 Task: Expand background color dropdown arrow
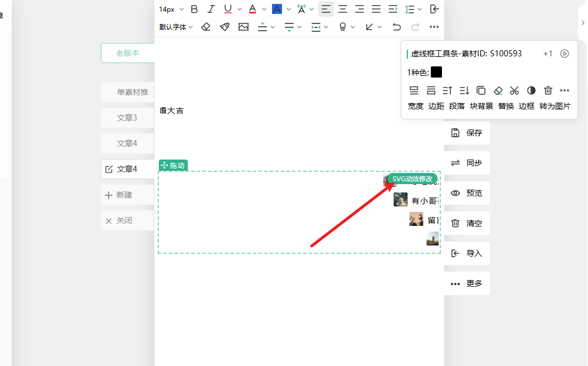click(x=288, y=9)
